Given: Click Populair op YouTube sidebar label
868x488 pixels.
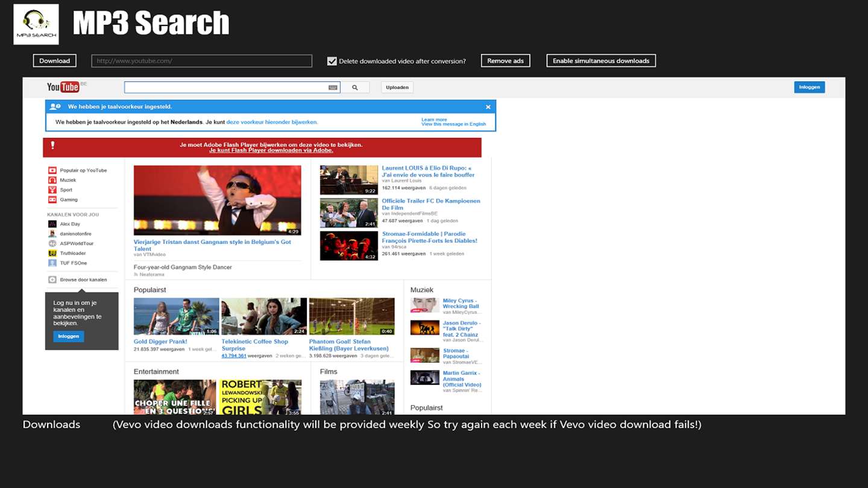Looking at the screenshot, I should click(x=83, y=170).
